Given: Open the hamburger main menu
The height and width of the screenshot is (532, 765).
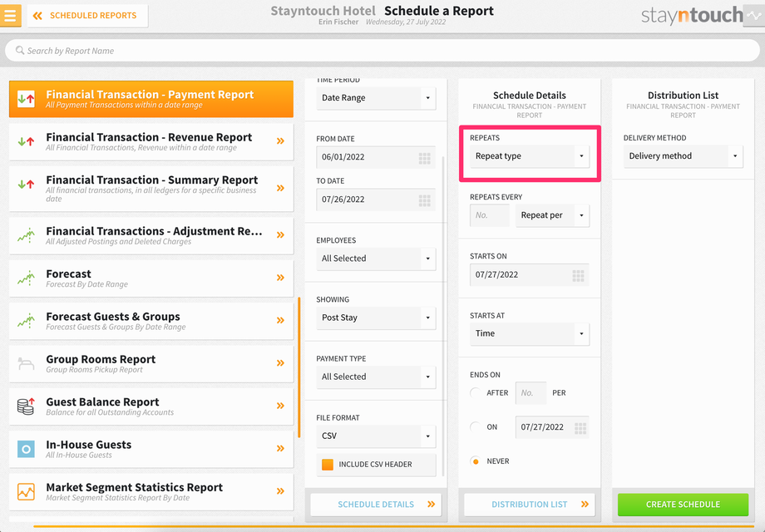Looking at the screenshot, I should pos(10,15).
